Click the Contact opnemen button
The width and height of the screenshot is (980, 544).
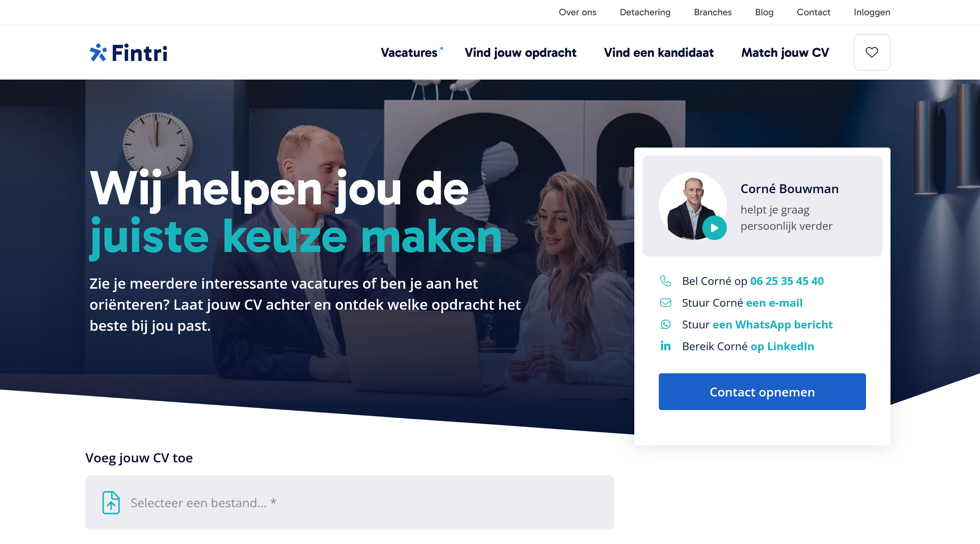[x=762, y=392]
